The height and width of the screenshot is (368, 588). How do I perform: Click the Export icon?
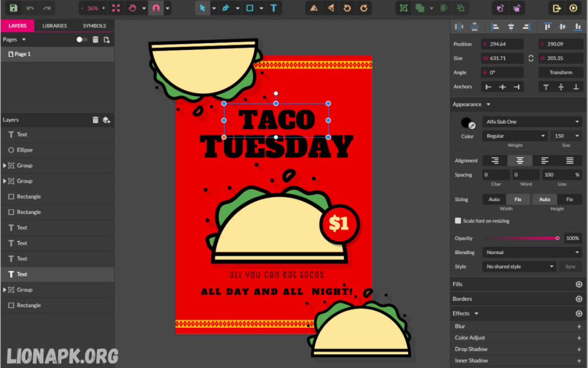pyautogui.click(x=556, y=8)
